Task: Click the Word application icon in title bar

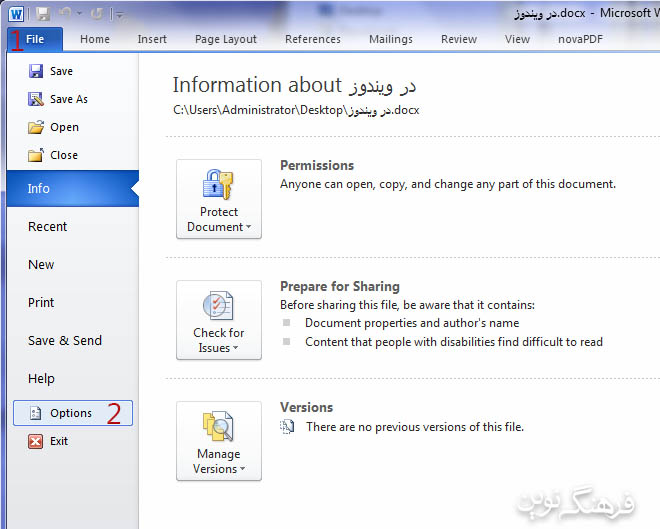Action: coord(16,14)
